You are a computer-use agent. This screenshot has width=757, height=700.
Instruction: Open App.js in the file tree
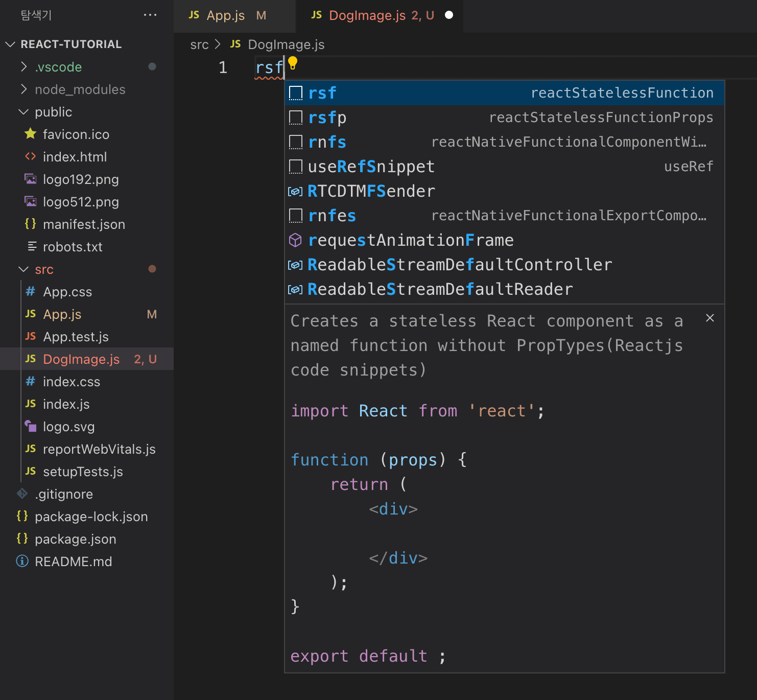point(87,314)
